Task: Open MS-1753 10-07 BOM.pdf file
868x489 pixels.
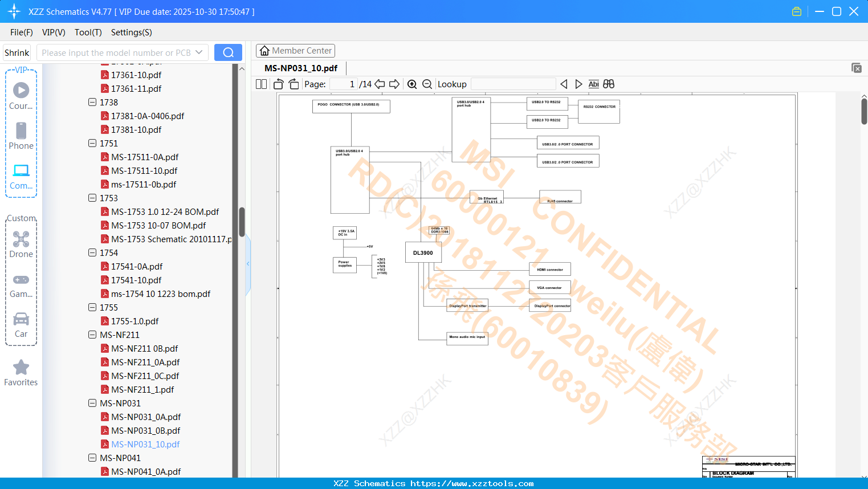Action: (x=158, y=225)
